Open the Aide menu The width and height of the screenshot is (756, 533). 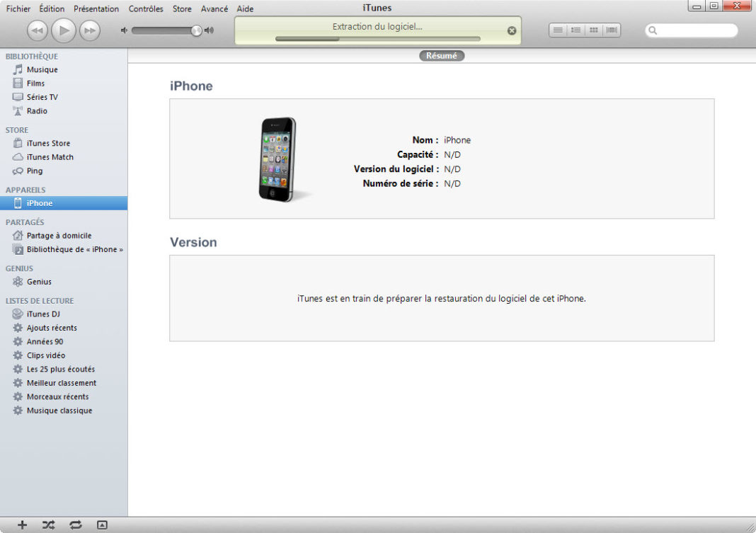[245, 8]
